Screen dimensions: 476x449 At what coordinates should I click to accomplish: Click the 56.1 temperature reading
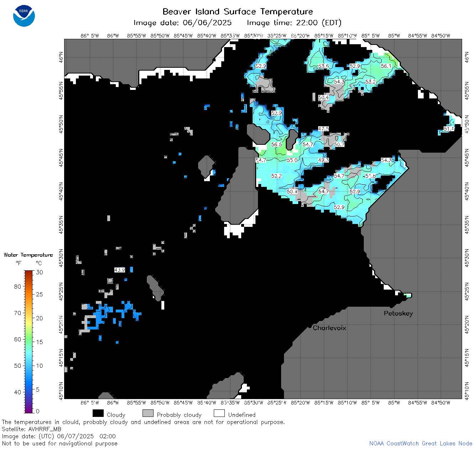(386, 66)
